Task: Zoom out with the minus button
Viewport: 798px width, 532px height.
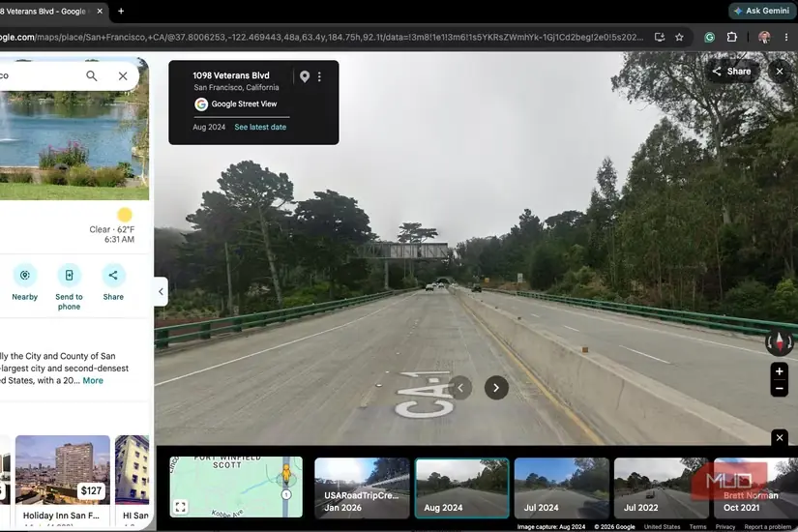Action: [x=780, y=389]
